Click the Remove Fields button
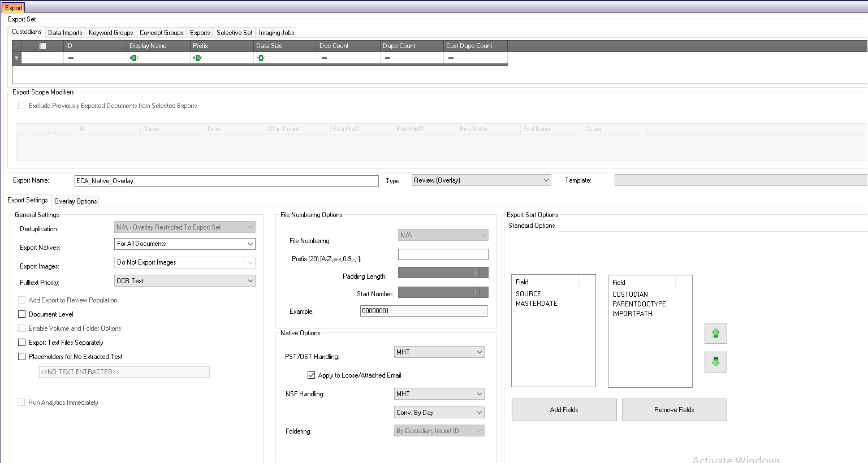This screenshot has width=868, height=463. point(674,410)
